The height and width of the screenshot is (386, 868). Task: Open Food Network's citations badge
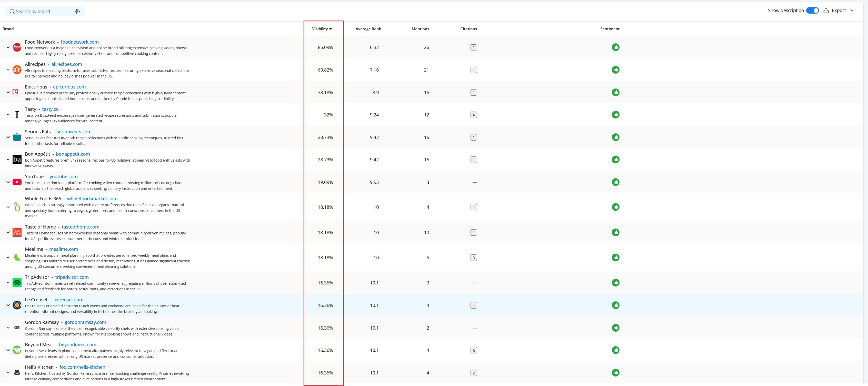[473, 47]
